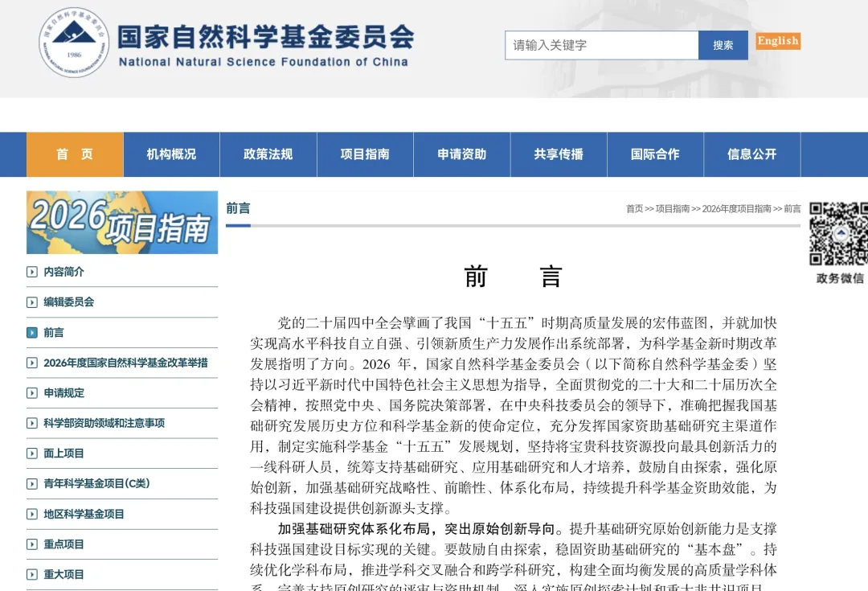Focus the 请输入关键字 search field
The height and width of the screenshot is (591, 868).
[x=601, y=45]
